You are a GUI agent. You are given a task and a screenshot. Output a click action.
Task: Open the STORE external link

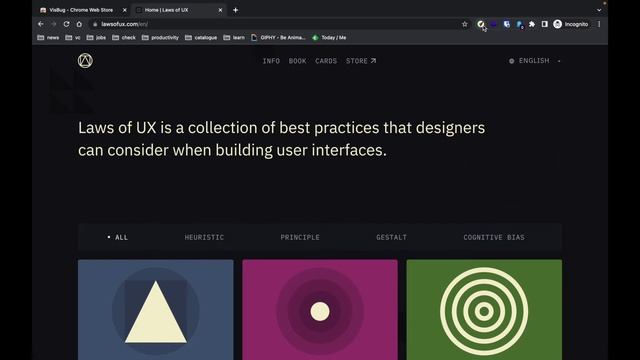361,61
